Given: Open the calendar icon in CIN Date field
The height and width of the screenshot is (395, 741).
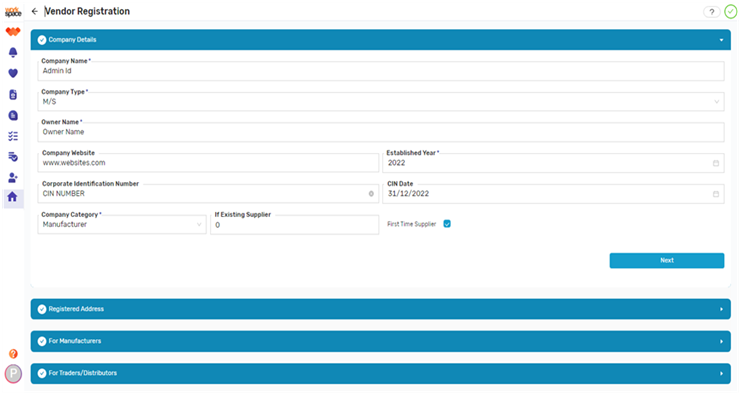Looking at the screenshot, I should [x=716, y=194].
